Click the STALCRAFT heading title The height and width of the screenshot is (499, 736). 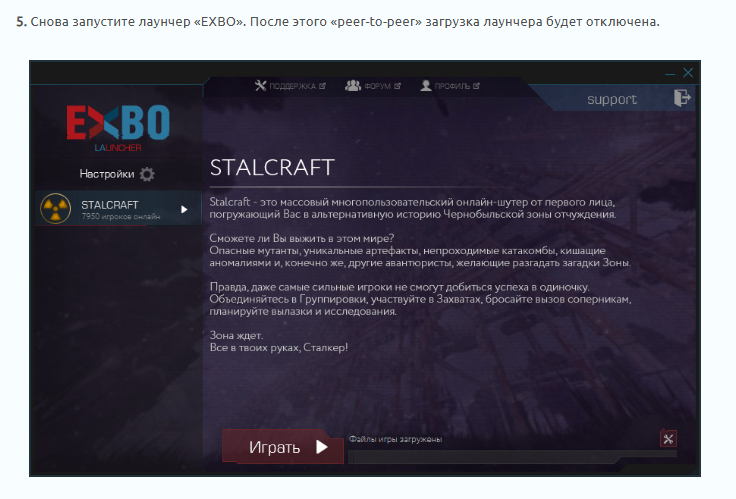point(272,168)
